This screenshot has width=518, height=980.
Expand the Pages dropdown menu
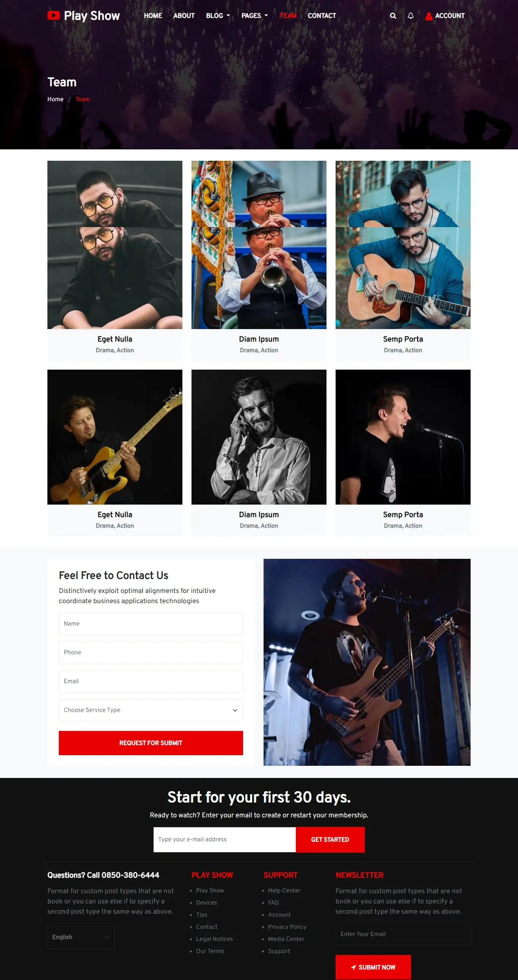(254, 16)
